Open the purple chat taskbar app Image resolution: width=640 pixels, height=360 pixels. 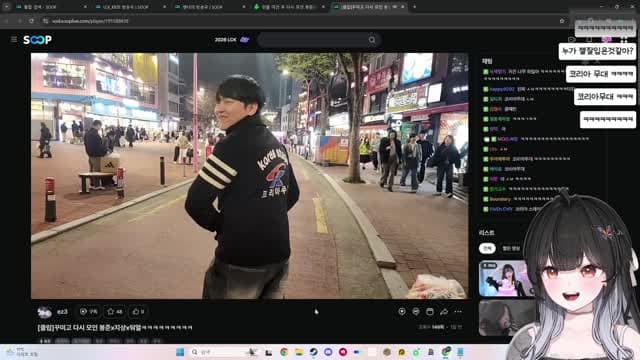(328, 352)
